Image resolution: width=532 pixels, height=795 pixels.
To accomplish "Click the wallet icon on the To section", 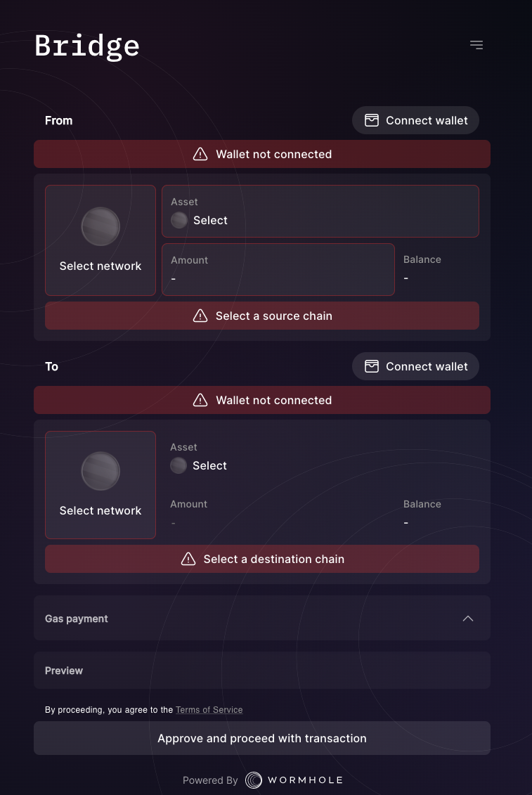I will (x=371, y=366).
